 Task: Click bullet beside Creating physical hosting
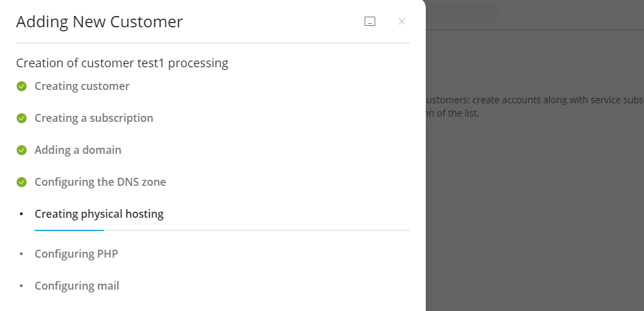22,214
